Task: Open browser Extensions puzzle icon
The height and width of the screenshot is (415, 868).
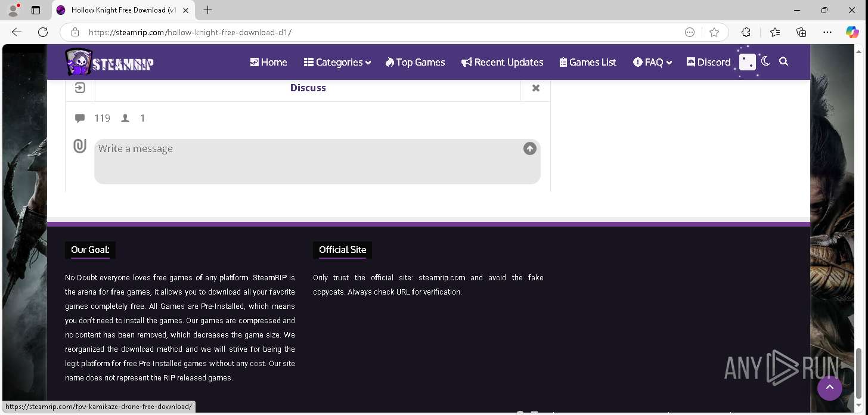Action: click(746, 32)
